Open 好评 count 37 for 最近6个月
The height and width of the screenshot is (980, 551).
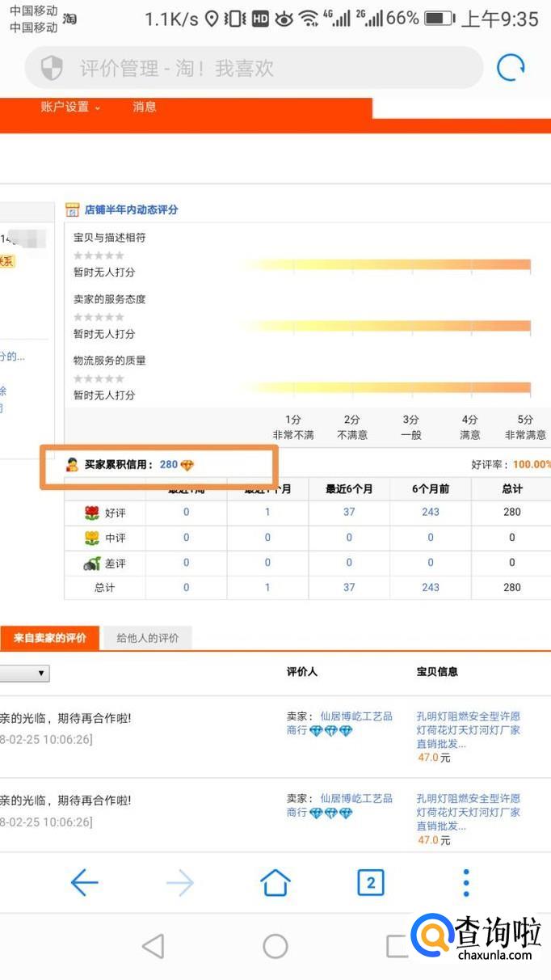point(349,512)
